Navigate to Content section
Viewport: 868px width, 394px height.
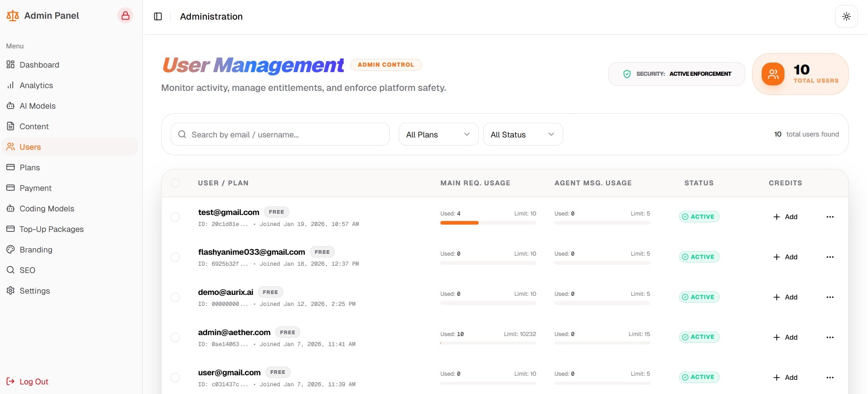coord(70,126)
